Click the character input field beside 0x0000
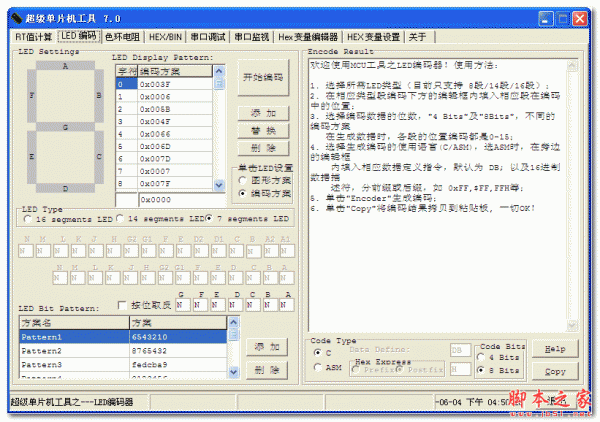This screenshot has width=600, height=422. (126, 200)
